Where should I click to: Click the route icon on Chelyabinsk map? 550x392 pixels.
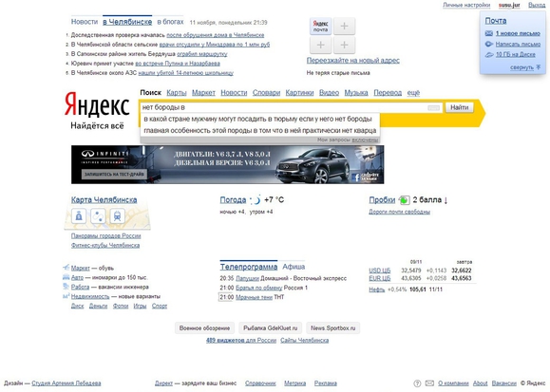(98, 216)
